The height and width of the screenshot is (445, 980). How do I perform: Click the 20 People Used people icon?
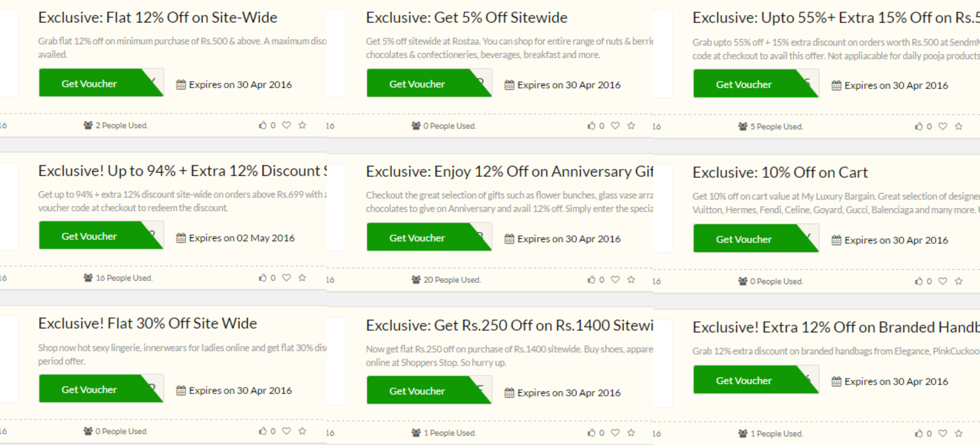click(416, 279)
